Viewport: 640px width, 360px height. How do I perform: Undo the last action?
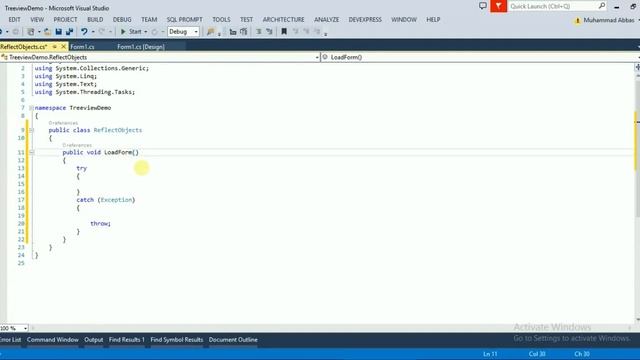tap(84, 31)
